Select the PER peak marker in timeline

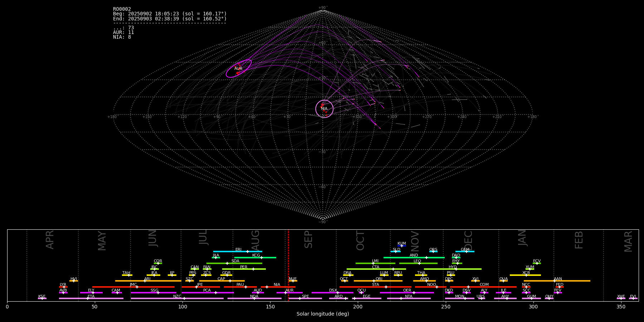(253, 269)
